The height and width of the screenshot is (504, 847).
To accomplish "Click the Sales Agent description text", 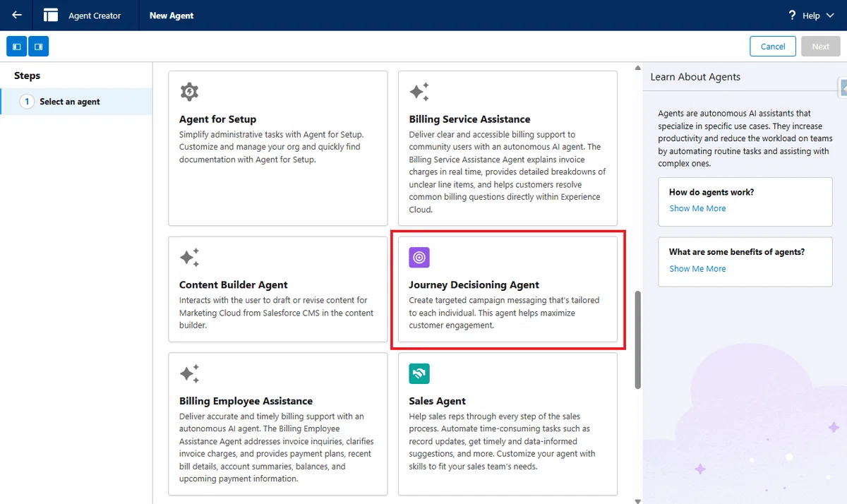I will [x=503, y=441].
